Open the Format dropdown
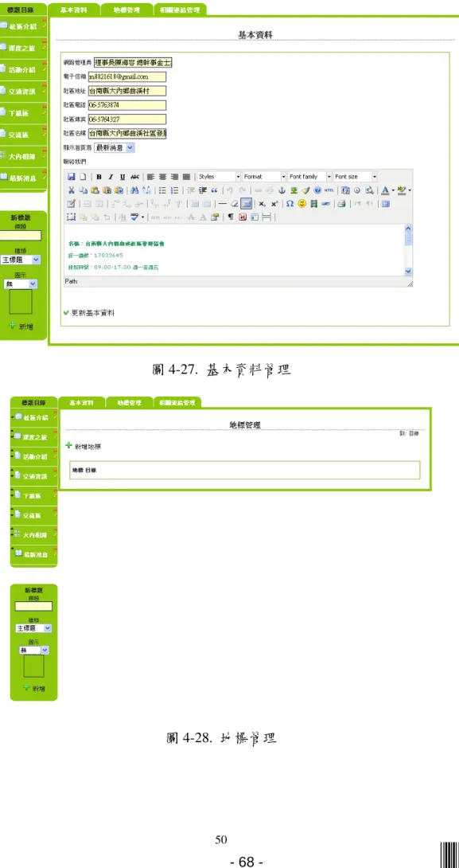Viewport: 459px width, 868px height. coord(264,177)
